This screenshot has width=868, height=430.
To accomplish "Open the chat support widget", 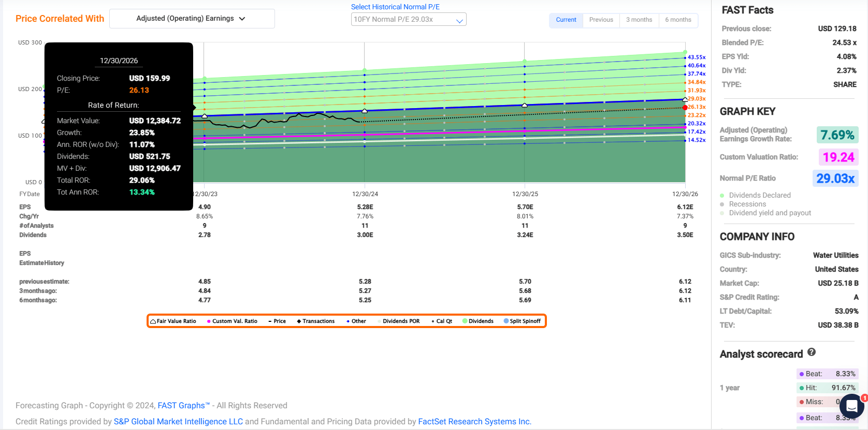I will pos(851,406).
